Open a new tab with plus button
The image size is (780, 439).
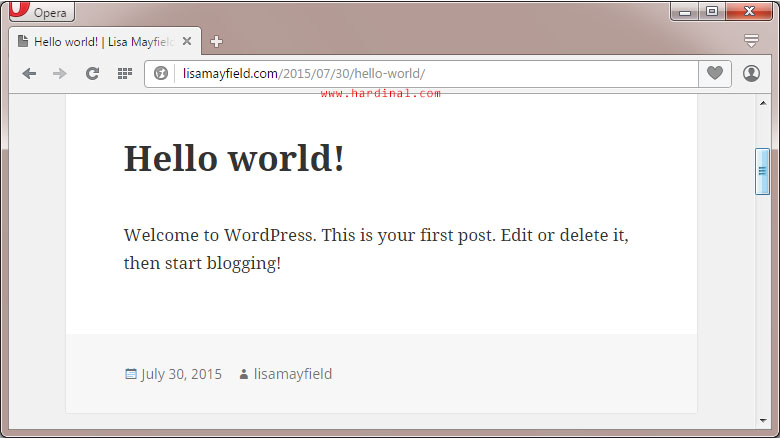[x=216, y=42]
